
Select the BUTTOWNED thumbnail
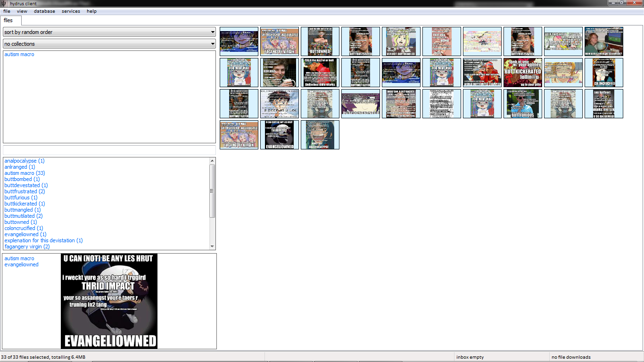click(320, 41)
